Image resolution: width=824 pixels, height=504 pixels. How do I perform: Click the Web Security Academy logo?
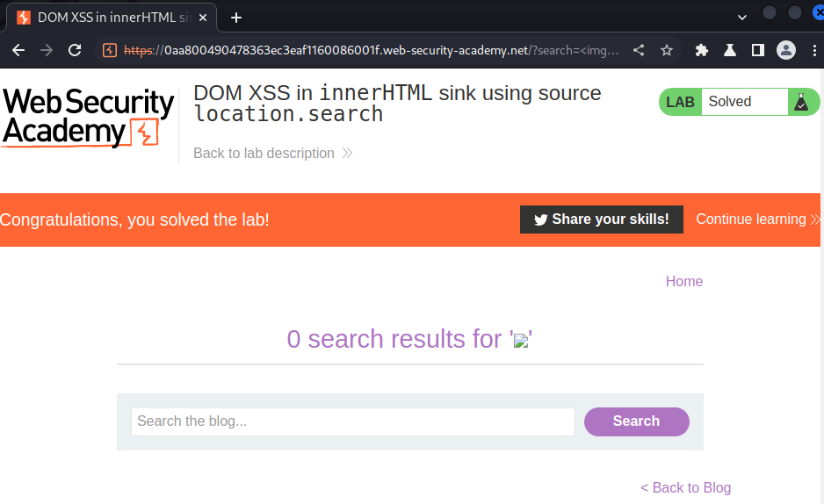pos(88,117)
